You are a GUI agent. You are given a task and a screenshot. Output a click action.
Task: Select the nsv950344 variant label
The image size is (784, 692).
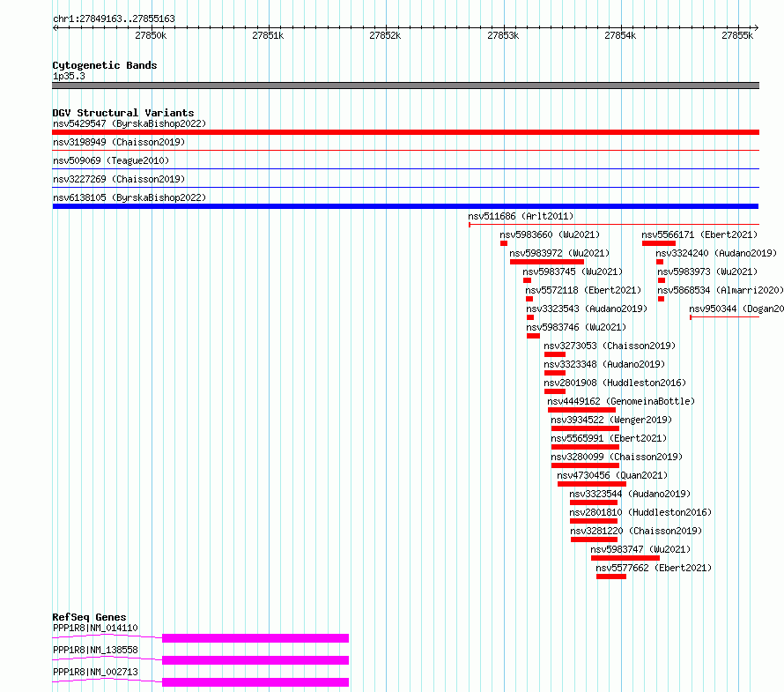(736, 309)
